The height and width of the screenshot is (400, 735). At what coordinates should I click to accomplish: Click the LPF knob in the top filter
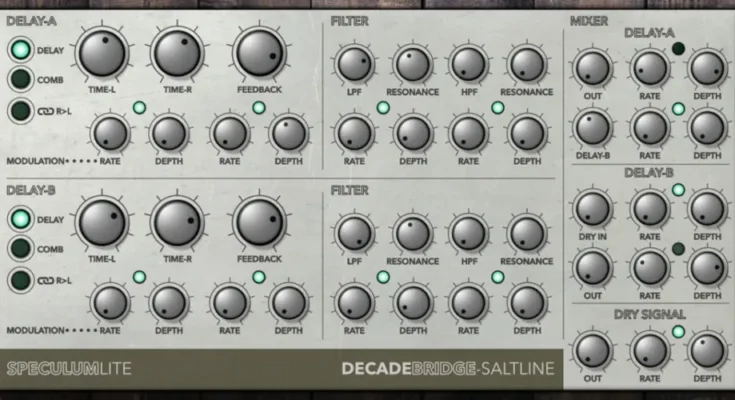click(x=353, y=64)
